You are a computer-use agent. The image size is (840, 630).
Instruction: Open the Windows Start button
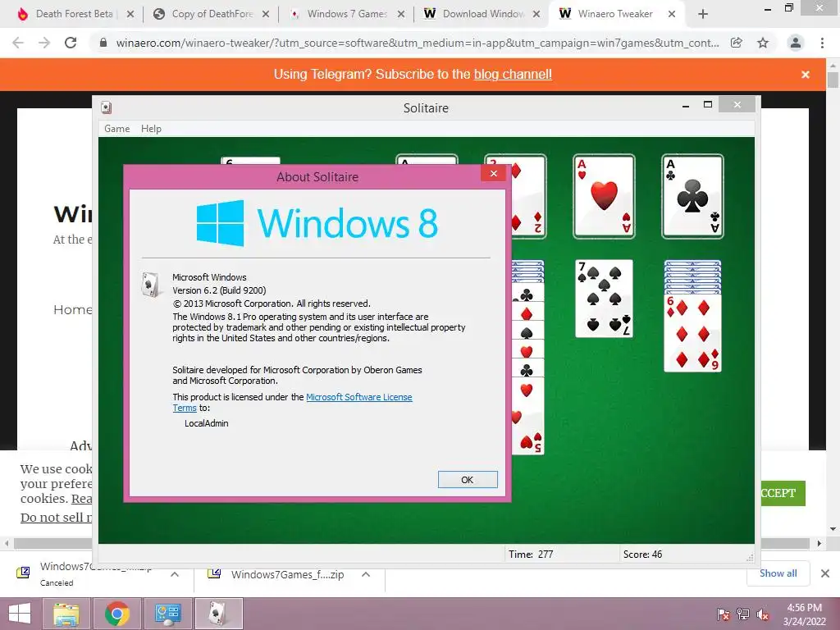(20, 614)
